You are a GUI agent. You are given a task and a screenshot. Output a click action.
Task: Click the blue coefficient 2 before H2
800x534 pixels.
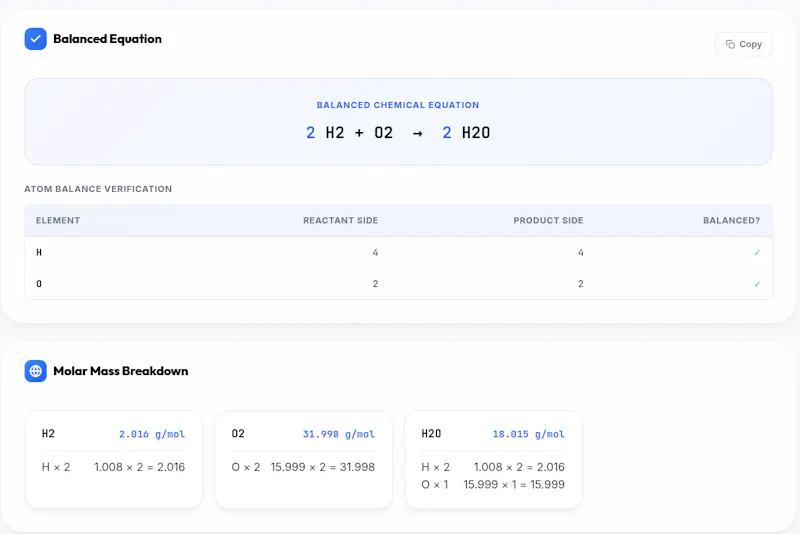pos(310,133)
